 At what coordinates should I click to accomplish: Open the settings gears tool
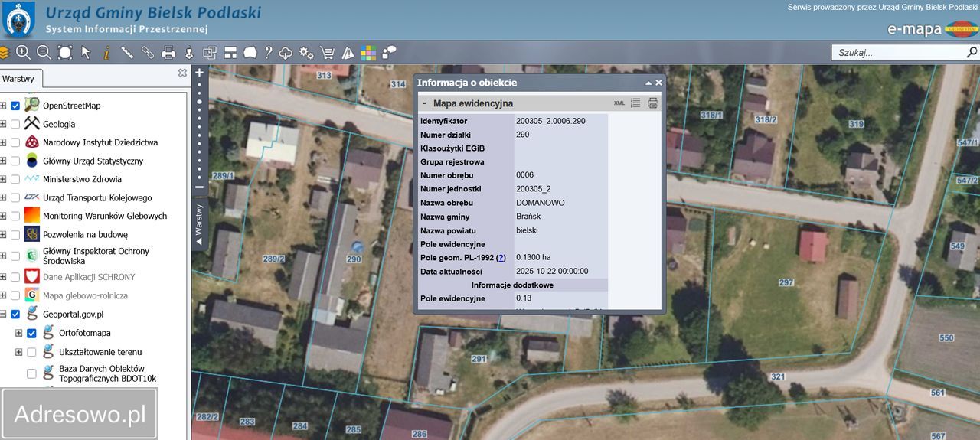pos(306,53)
